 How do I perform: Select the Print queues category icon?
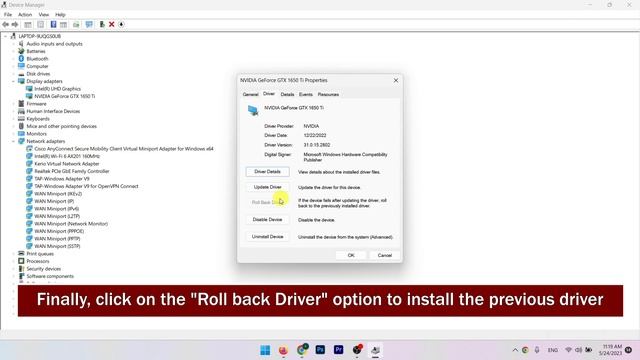click(21, 253)
